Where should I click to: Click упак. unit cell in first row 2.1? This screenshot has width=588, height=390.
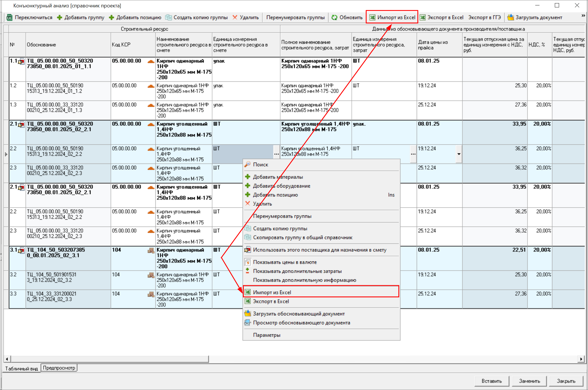click(x=384, y=132)
